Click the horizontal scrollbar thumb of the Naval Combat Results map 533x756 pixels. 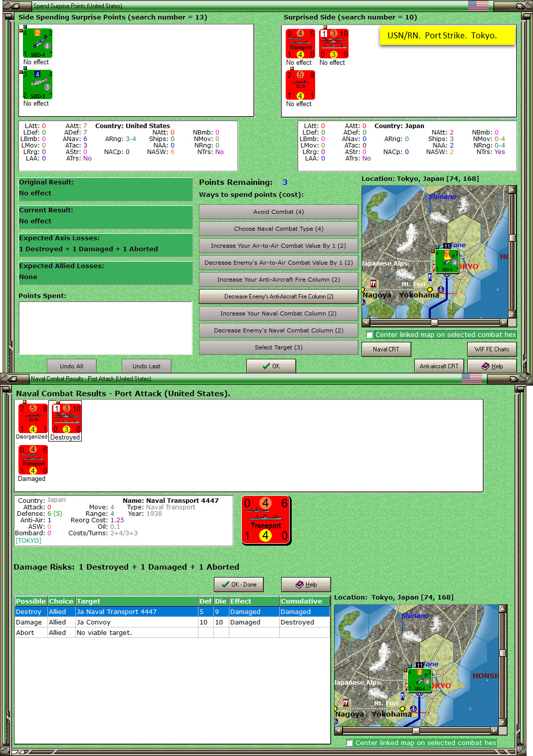(x=416, y=731)
